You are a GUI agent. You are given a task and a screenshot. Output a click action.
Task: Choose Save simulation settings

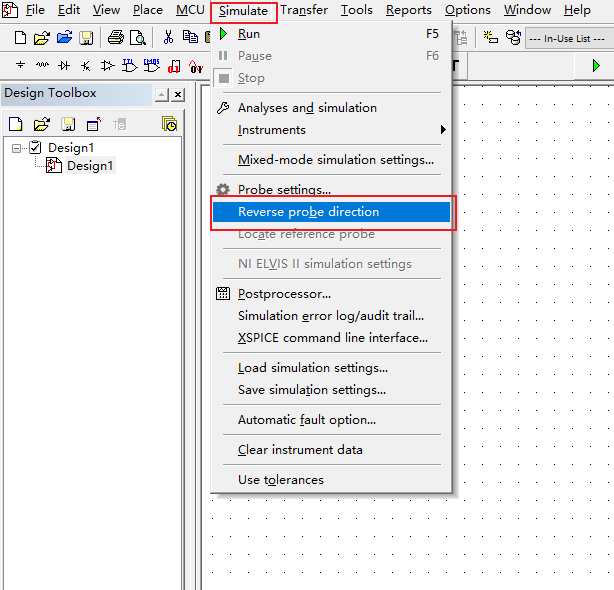[331, 390]
